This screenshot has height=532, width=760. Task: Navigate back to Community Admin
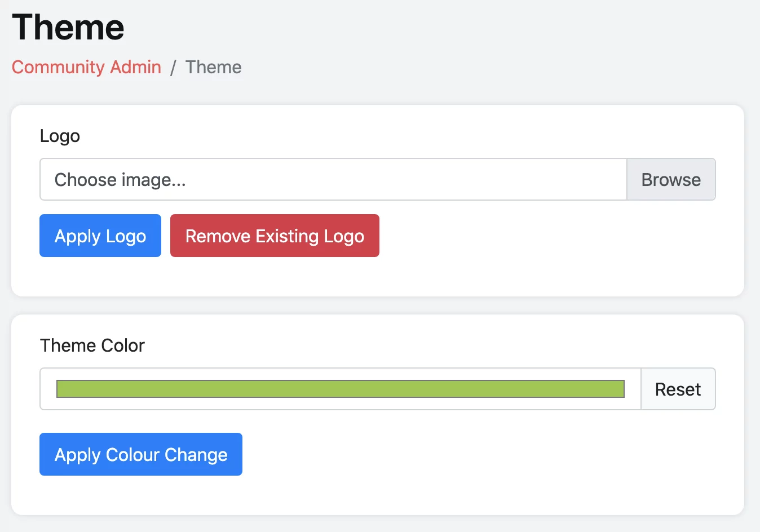coord(86,67)
